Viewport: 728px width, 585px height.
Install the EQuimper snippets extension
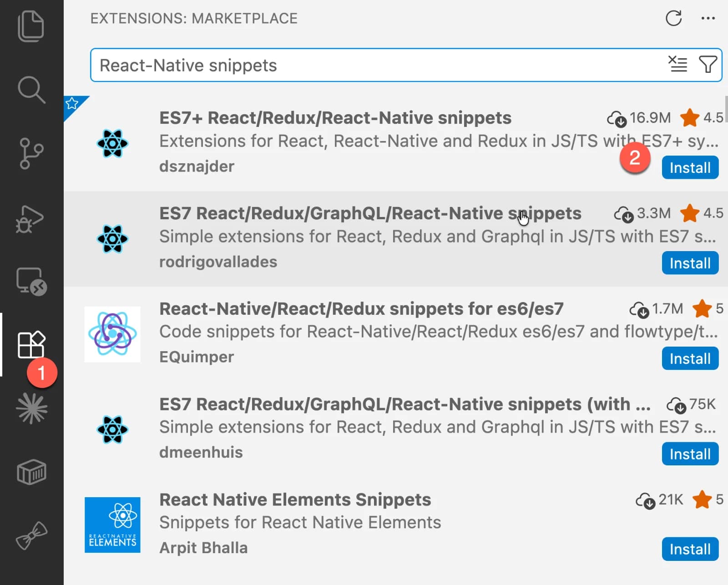point(690,359)
